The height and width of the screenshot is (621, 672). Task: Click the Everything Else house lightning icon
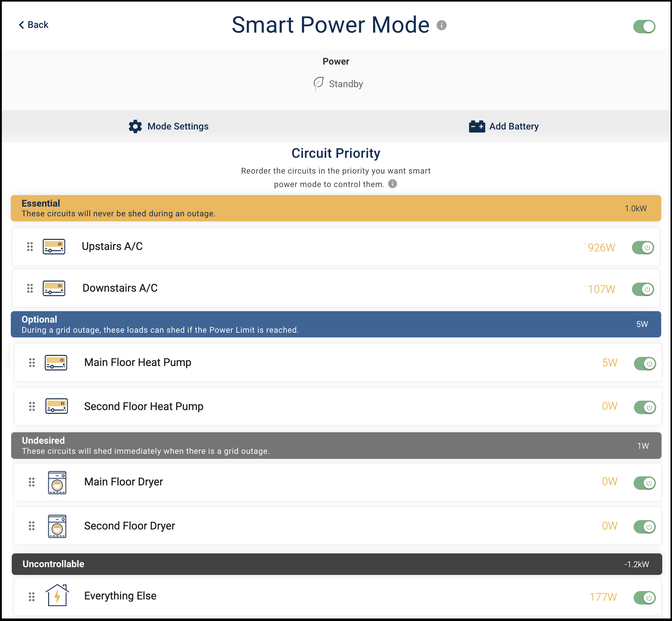57,595
